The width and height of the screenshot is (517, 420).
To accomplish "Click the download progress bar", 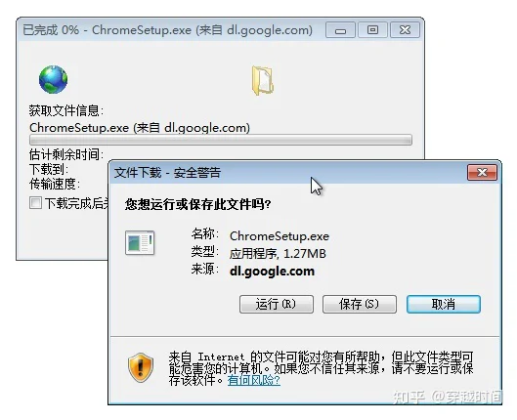I will pyautogui.click(x=221, y=140).
